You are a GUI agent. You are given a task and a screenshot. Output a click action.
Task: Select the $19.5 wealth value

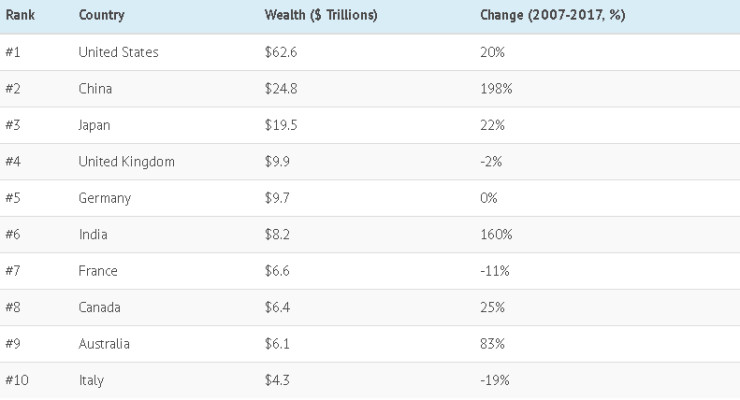coord(280,125)
